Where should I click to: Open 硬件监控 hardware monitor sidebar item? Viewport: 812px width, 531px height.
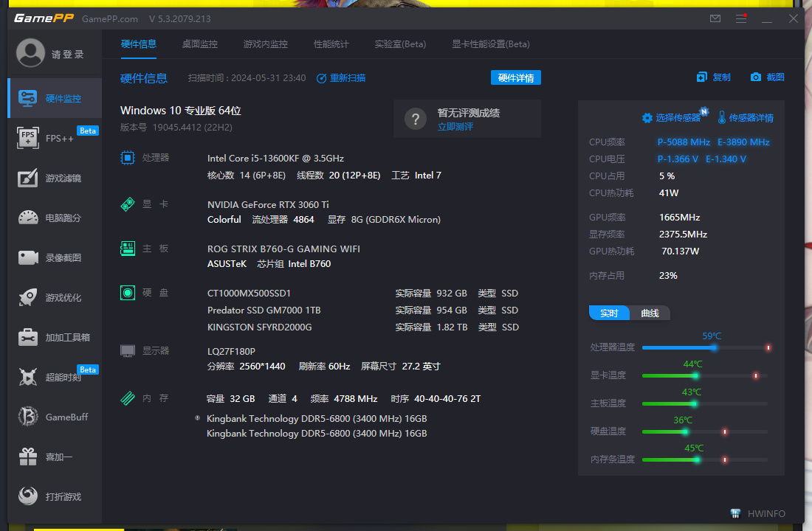pos(55,98)
